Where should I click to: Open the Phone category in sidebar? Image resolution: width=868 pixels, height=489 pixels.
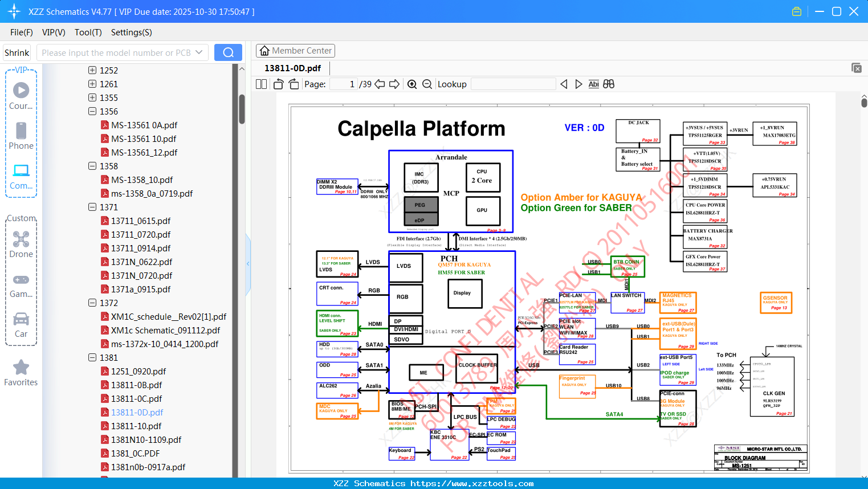click(x=21, y=136)
